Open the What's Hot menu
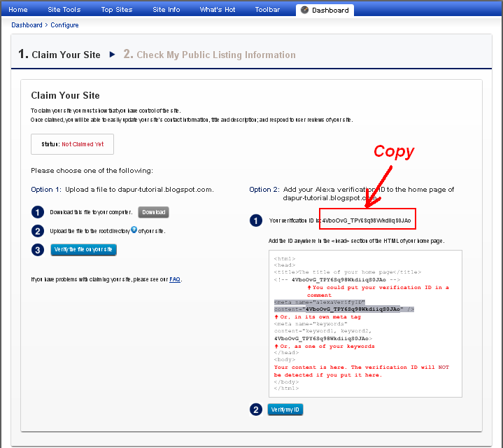This screenshot has width=503, height=448. coord(218,10)
